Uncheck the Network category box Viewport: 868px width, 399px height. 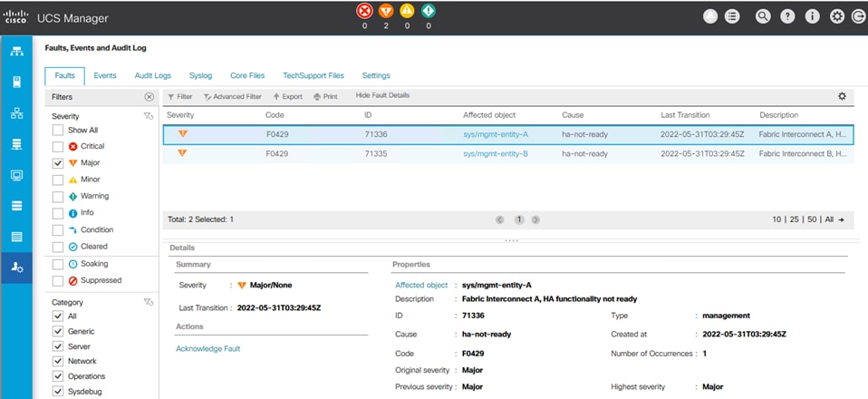(x=58, y=361)
